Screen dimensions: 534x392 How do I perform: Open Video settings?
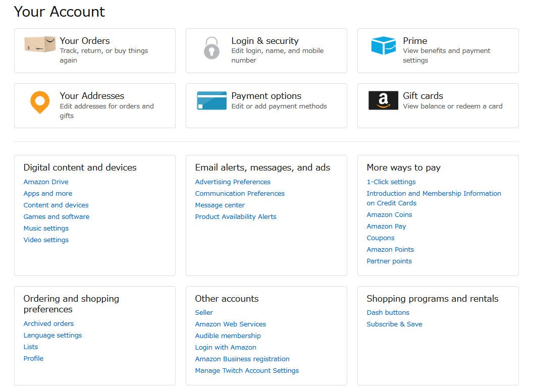pos(46,240)
